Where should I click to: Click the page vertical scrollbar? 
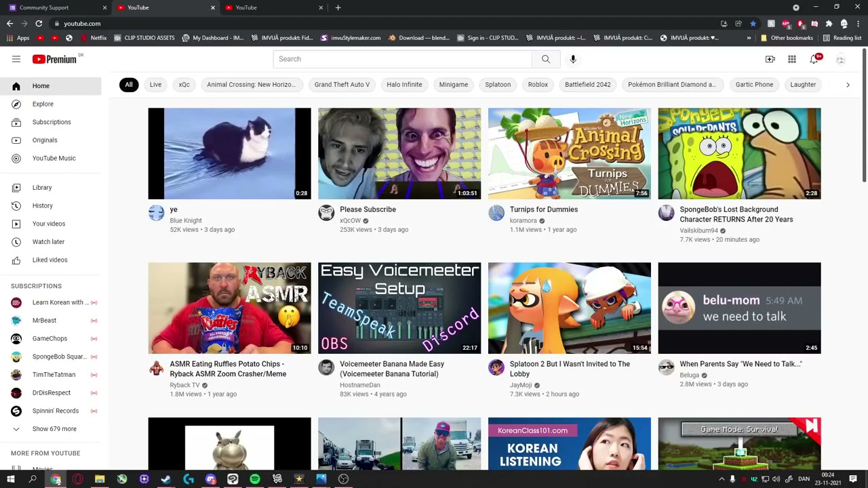coord(864,115)
